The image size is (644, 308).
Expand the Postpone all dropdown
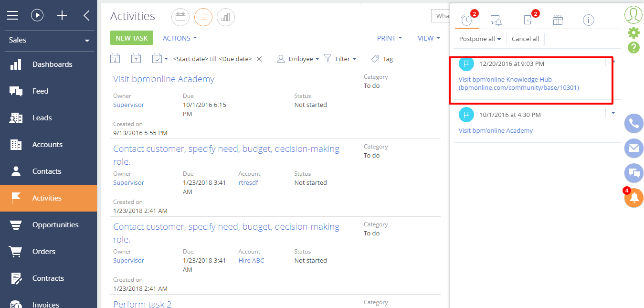479,39
